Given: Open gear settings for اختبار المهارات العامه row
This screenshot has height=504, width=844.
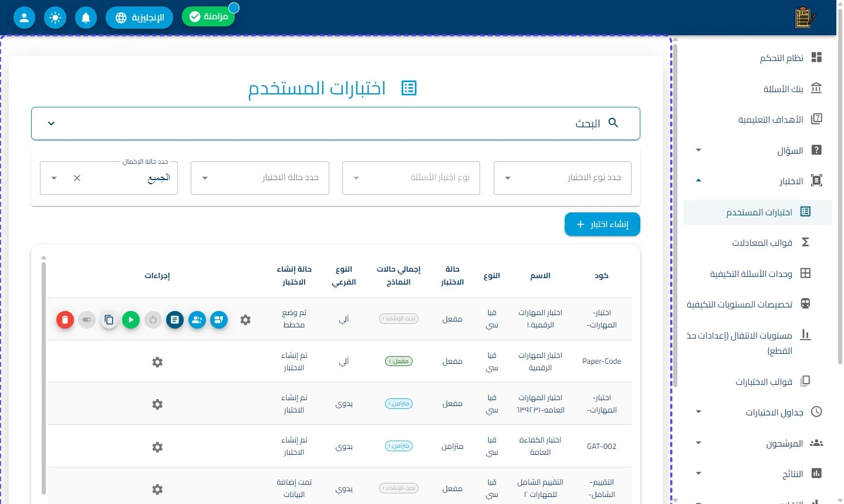Looking at the screenshot, I should click(x=157, y=404).
